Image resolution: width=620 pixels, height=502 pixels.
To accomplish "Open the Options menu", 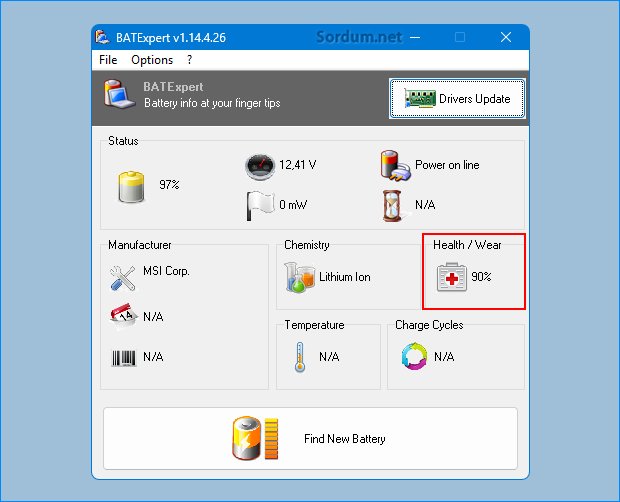I will coord(152,60).
